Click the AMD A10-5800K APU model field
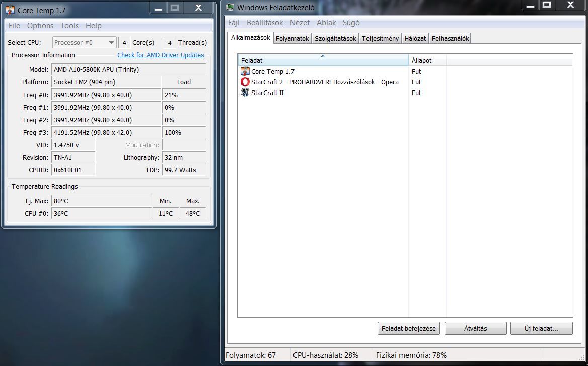 click(129, 70)
